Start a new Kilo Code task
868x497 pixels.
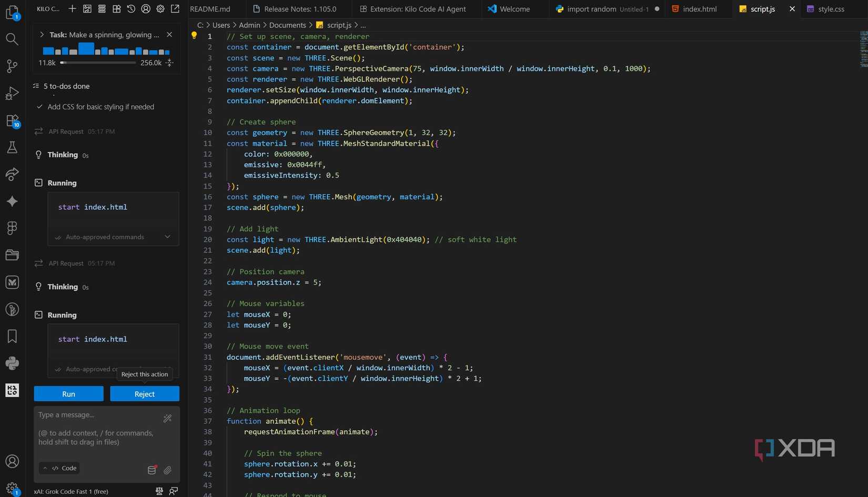pos(72,9)
